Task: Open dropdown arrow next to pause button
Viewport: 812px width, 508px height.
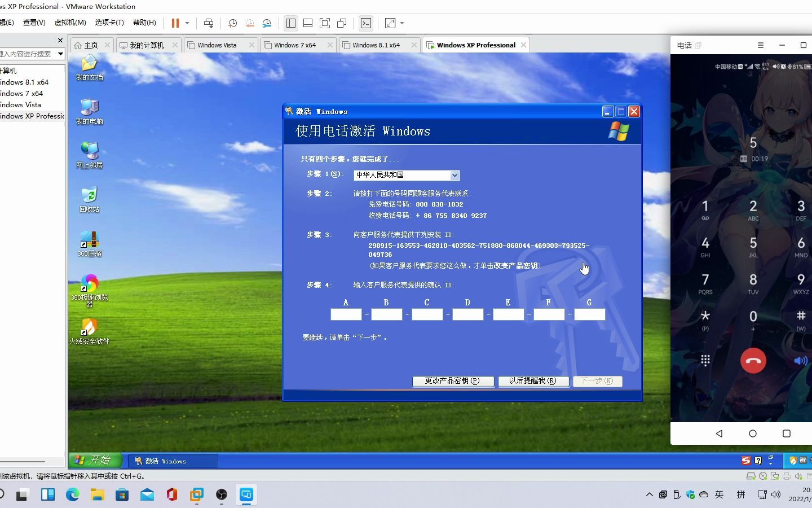Action: (187, 23)
